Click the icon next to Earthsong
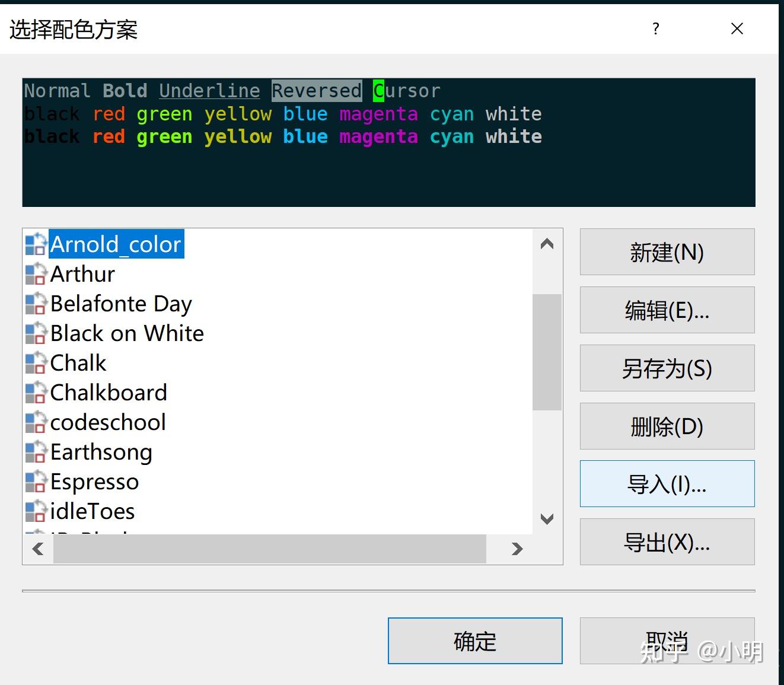The height and width of the screenshot is (685, 784). pyautogui.click(x=35, y=451)
